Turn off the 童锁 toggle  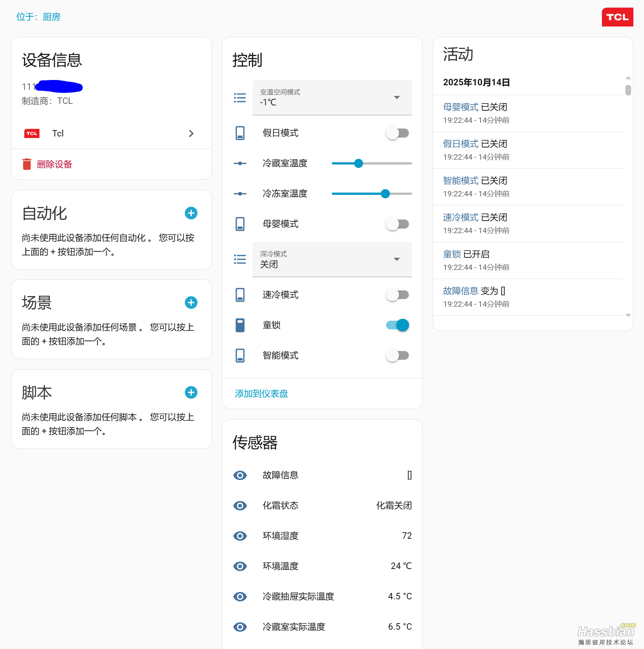pos(397,325)
